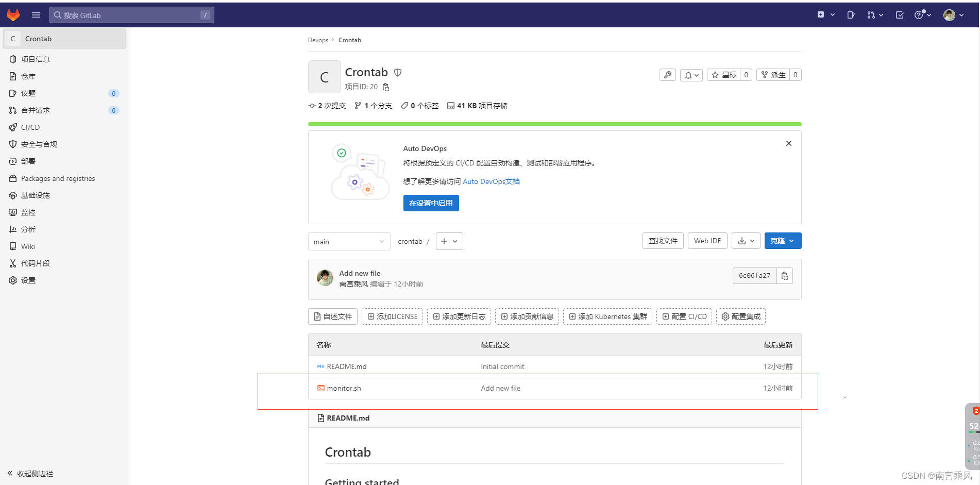Click 'Initial commit' in README.md row

click(502, 366)
